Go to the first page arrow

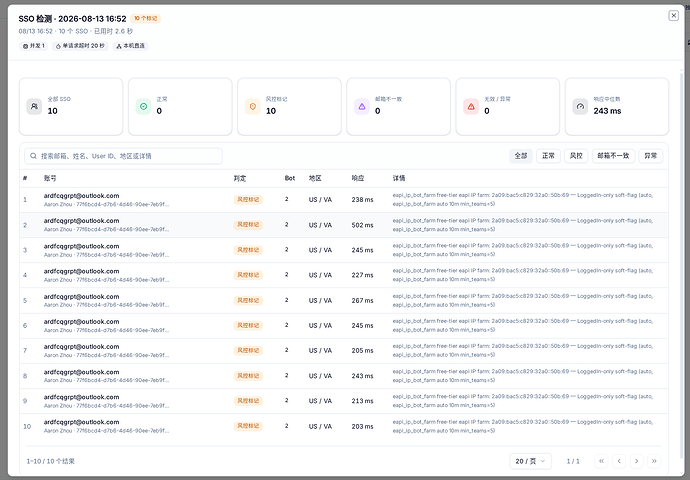point(601,461)
